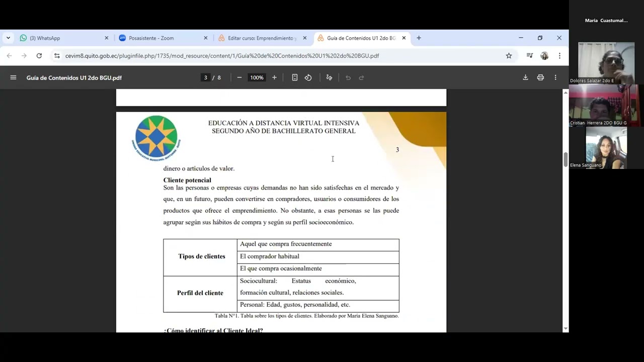Viewport: 644px width, 362px height.
Task: Switch to the Posasistente - Zoom tab
Action: (x=163, y=38)
